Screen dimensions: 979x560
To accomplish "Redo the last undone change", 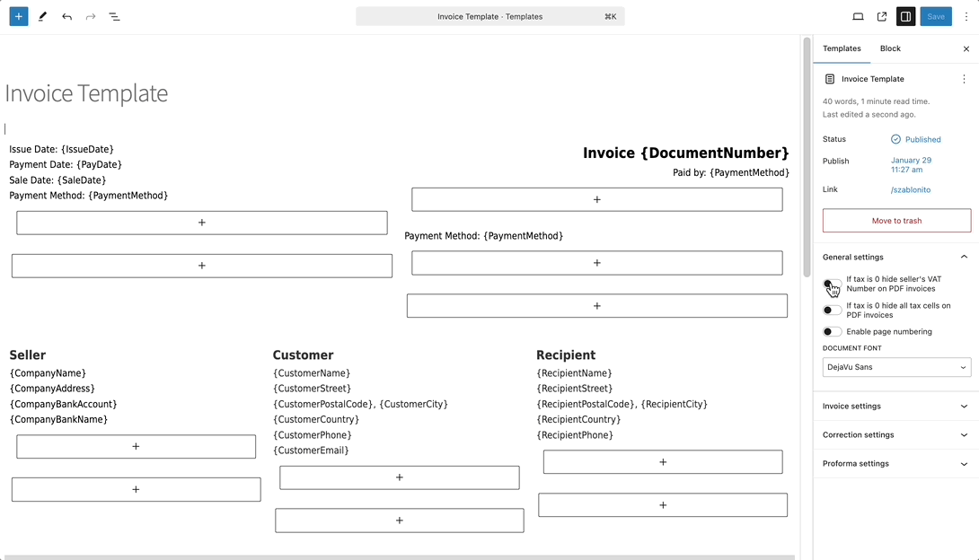I will (x=91, y=17).
